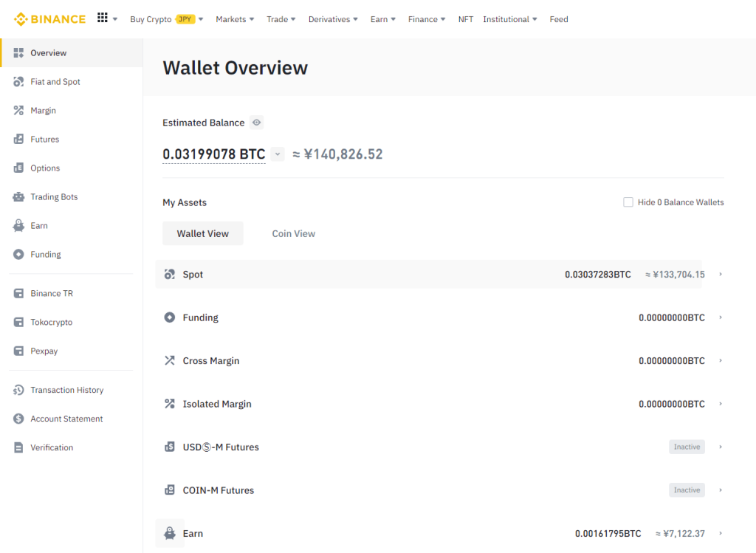Expand the Cross Margin row chevron
Image resolution: width=756 pixels, height=553 pixels.
[720, 361]
